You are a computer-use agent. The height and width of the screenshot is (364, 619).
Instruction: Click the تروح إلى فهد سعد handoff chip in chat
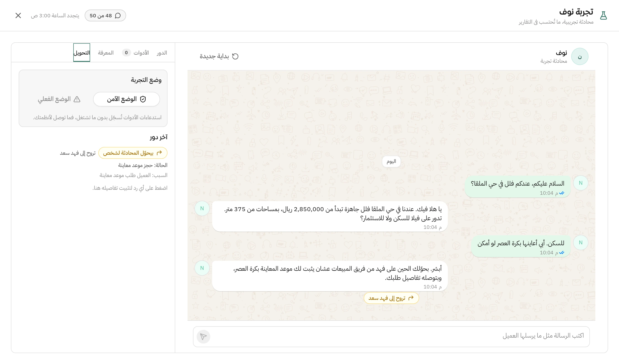coord(391,298)
